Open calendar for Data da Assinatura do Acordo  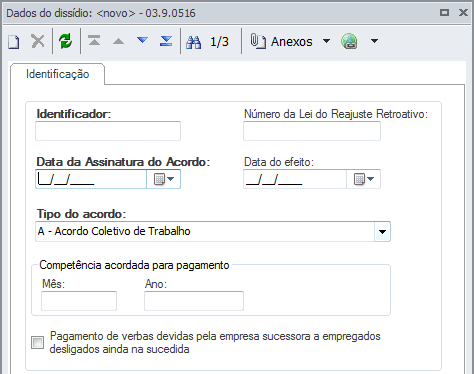point(164,179)
